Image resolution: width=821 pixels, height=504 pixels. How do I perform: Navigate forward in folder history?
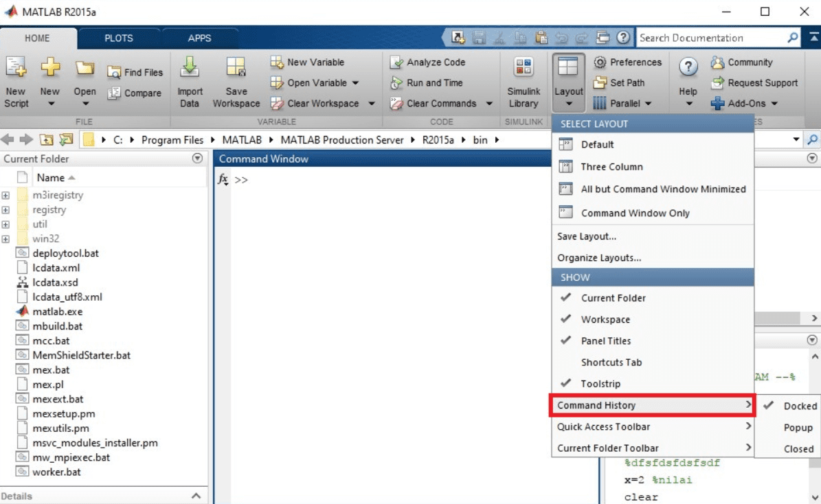tap(25, 140)
